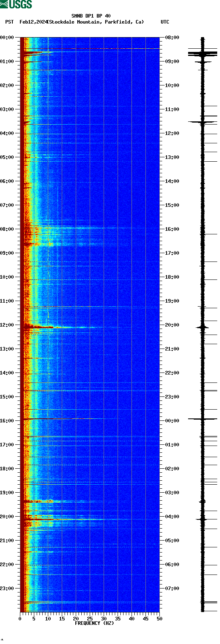Click the '00:00' UTC time label on right axis

[172, 421]
